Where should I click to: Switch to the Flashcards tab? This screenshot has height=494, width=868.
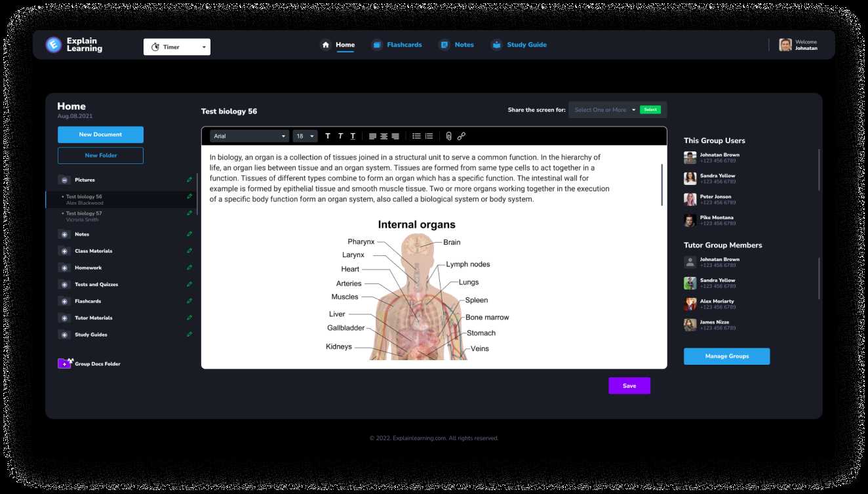click(x=397, y=45)
